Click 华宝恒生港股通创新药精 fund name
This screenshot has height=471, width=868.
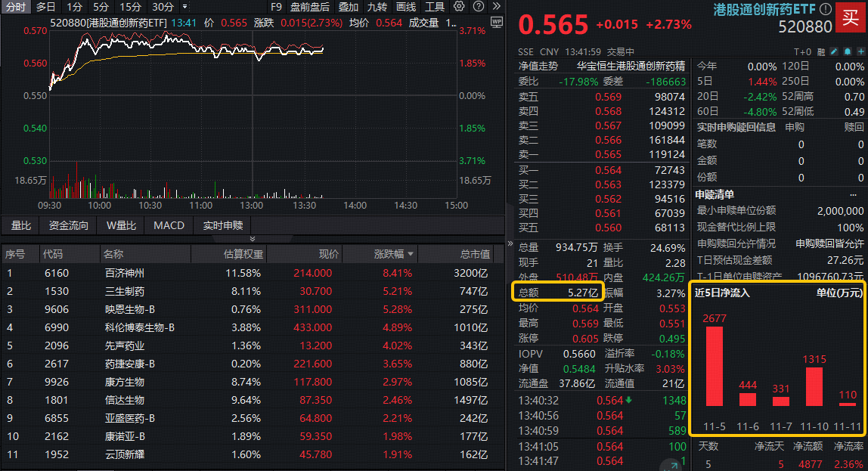(631, 66)
